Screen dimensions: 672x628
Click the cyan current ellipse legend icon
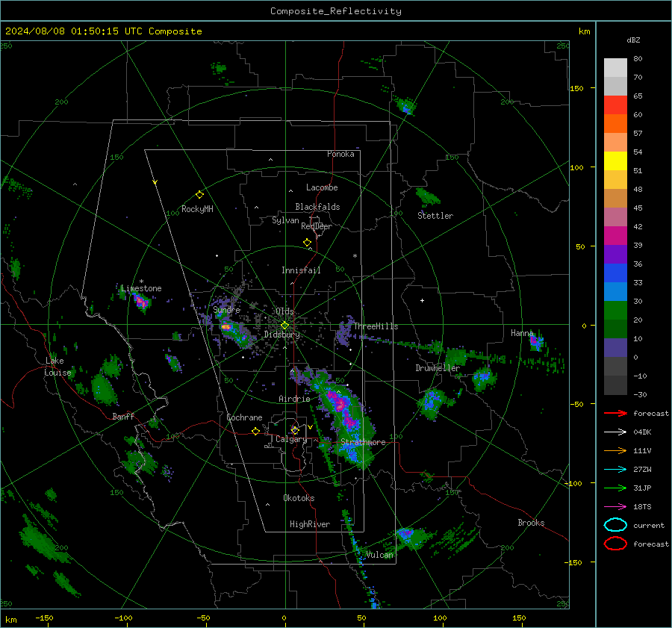tap(615, 525)
